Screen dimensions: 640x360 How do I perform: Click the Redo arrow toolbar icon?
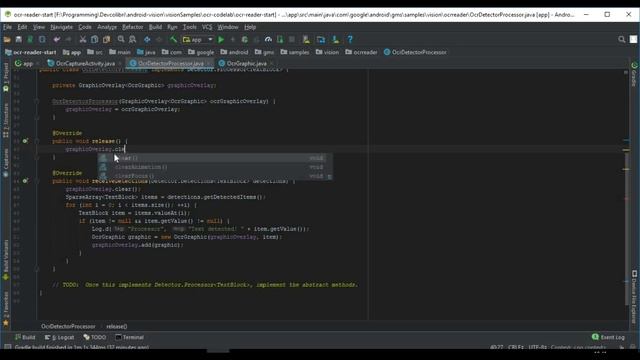pyautogui.click(x=69, y=40)
